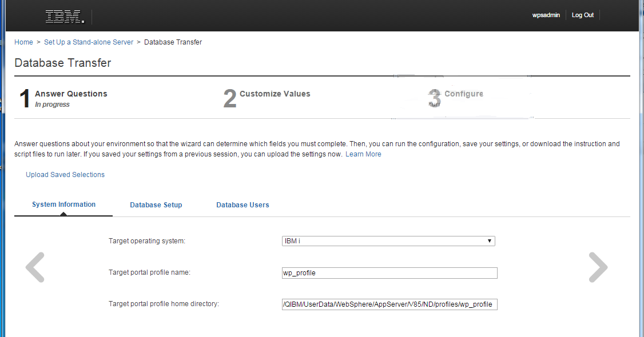Click Database Transfer in the breadcrumb trail
644x337 pixels.
point(173,42)
